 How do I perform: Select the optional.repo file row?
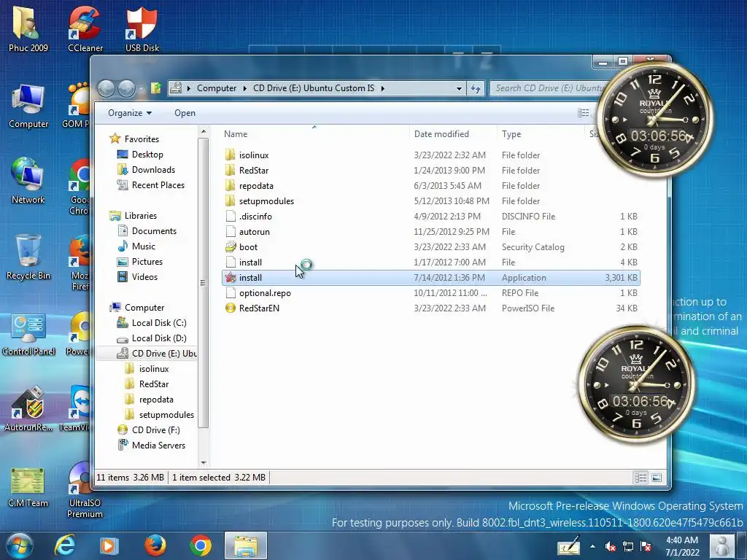tap(430, 293)
